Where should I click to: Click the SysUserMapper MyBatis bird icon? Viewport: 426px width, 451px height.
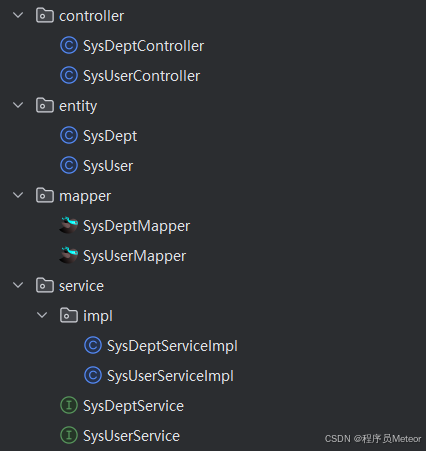click(69, 255)
